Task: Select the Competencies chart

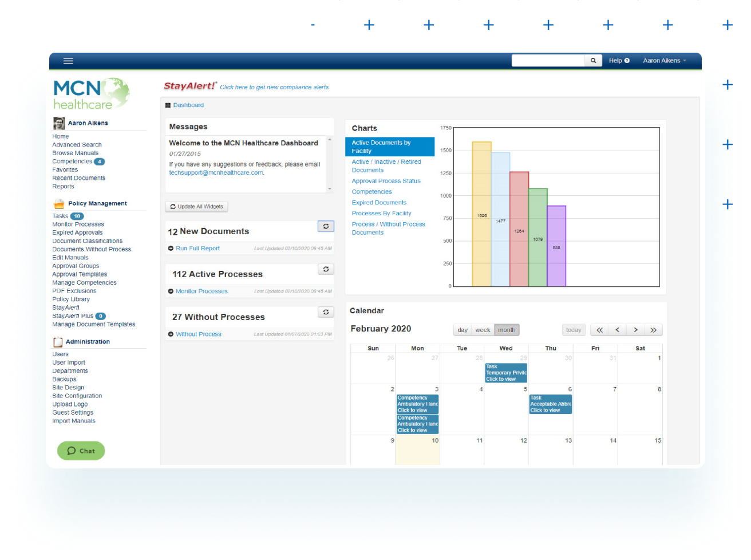Action: (x=371, y=191)
